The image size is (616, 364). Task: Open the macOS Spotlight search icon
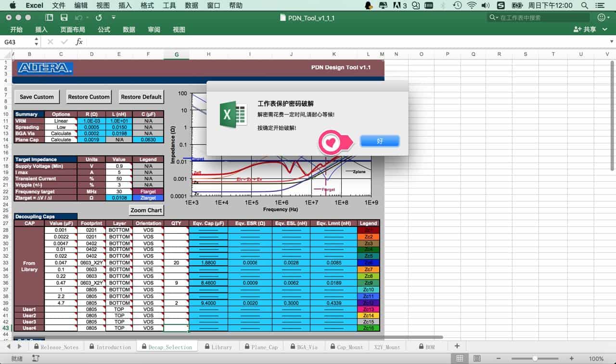tap(585, 5)
